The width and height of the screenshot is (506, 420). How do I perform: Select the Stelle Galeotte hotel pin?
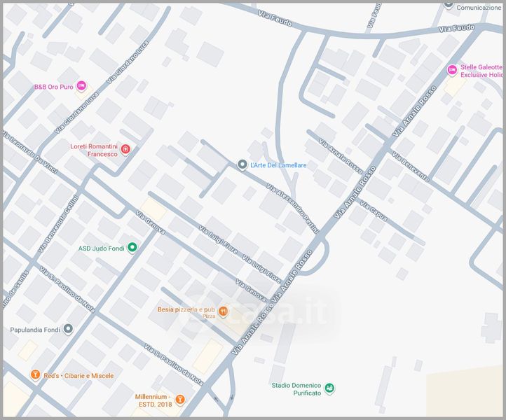452,70
